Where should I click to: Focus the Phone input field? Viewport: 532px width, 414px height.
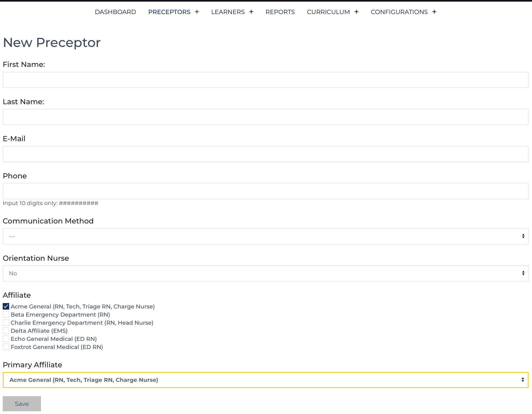tap(266, 191)
